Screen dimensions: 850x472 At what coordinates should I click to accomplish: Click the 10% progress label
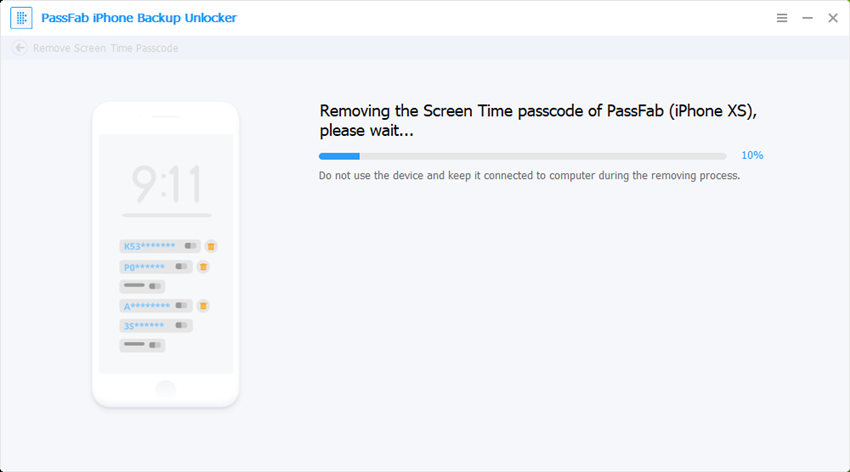click(x=752, y=156)
